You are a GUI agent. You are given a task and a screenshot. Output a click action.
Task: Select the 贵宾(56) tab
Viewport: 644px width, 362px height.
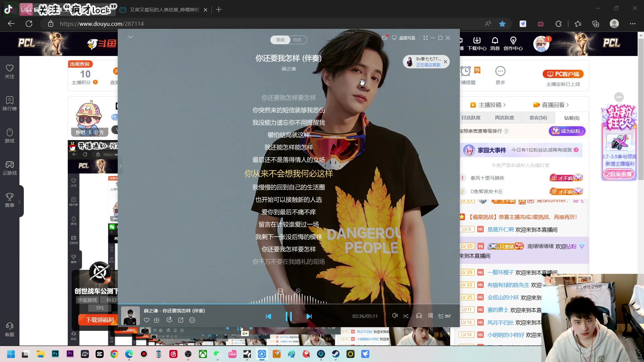[538, 118]
